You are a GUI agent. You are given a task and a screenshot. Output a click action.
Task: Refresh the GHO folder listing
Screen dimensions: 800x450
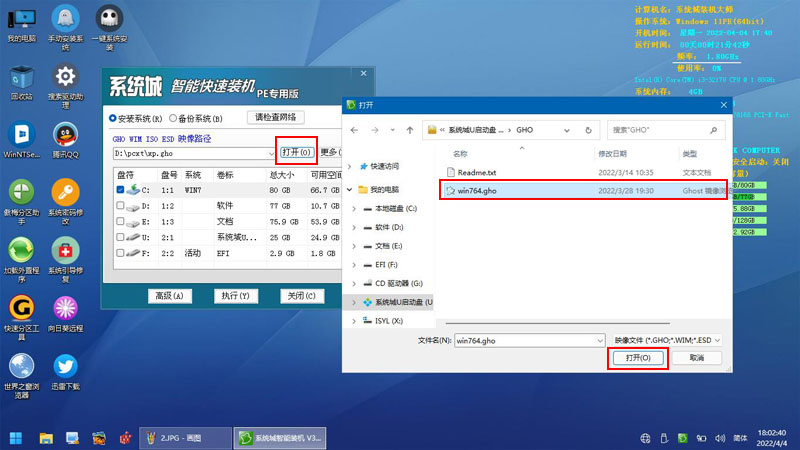(x=588, y=130)
